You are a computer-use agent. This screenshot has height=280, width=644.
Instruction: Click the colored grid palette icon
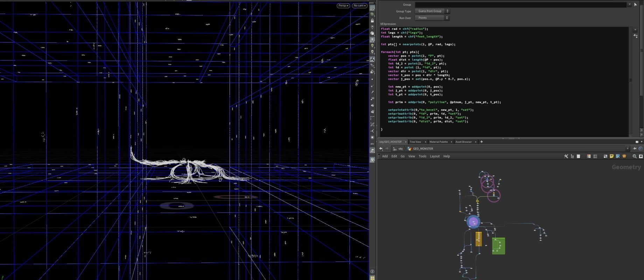589,156
